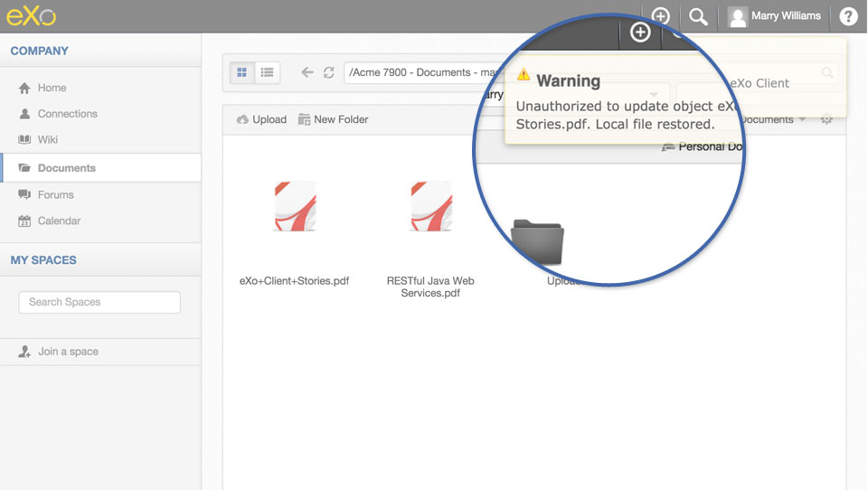The width and height of the screenshot is (868, 490).
Task: Refresh the documents folder
Action: point(329,72)
